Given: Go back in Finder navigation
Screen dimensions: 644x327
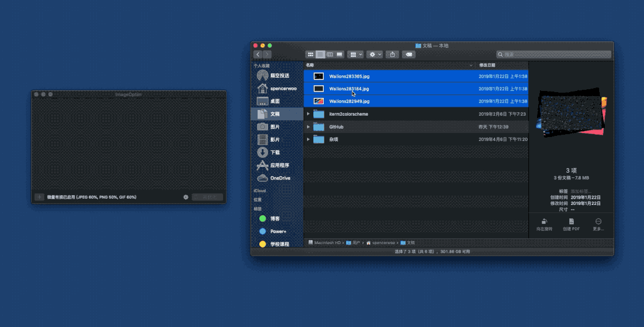Looking at the screenshot, I should [x=258, y=54].
